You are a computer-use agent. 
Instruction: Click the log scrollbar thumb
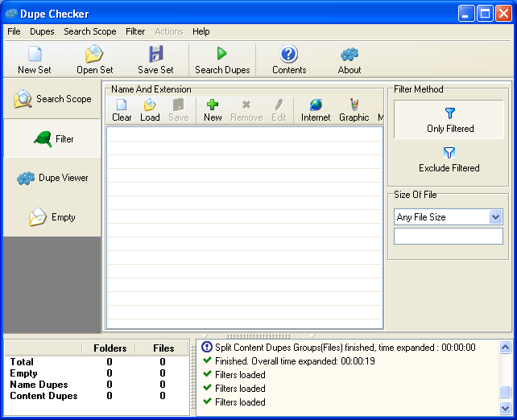point(505,391)
